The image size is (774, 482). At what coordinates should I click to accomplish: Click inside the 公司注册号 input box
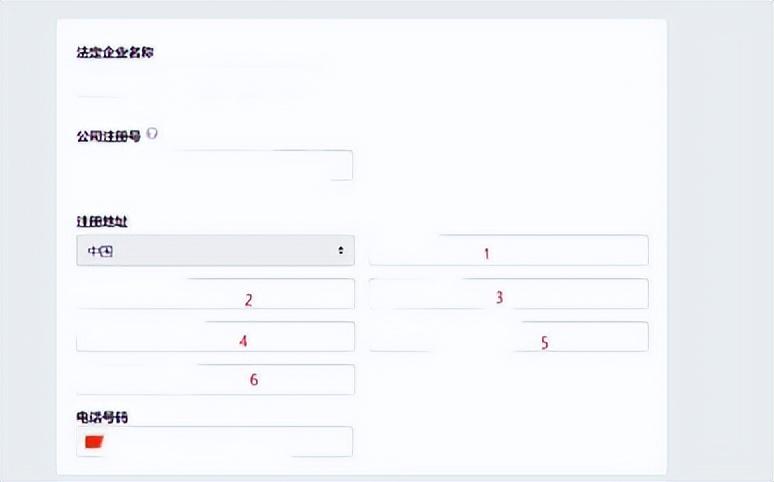click(x=215, y=165)
